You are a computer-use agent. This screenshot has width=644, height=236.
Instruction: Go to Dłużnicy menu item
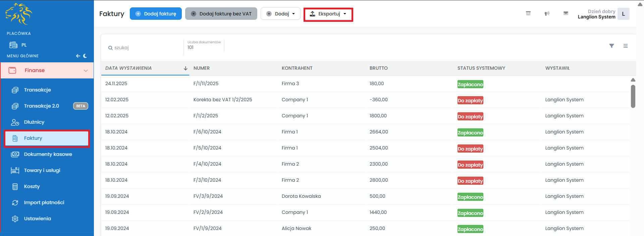pos(34,122)
